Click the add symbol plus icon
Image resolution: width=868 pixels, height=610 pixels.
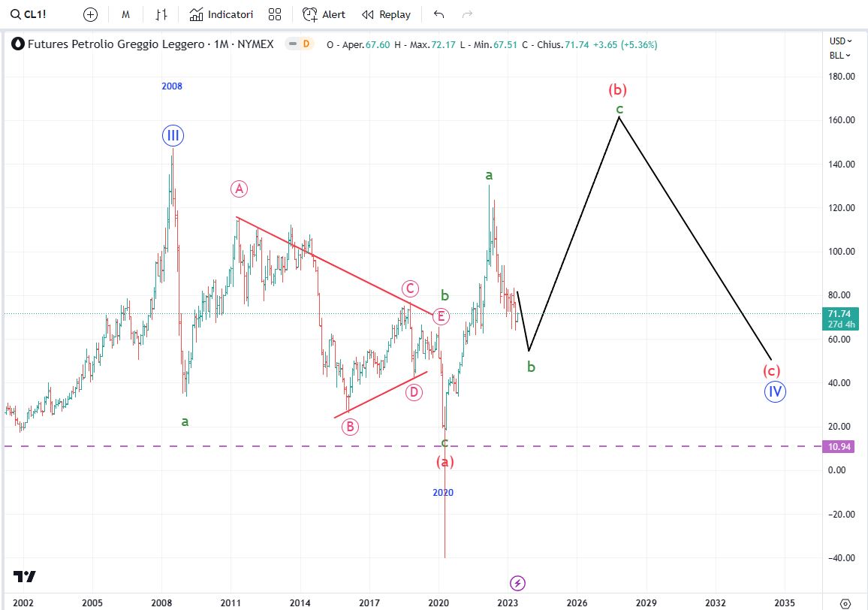[x=90, y=14]
